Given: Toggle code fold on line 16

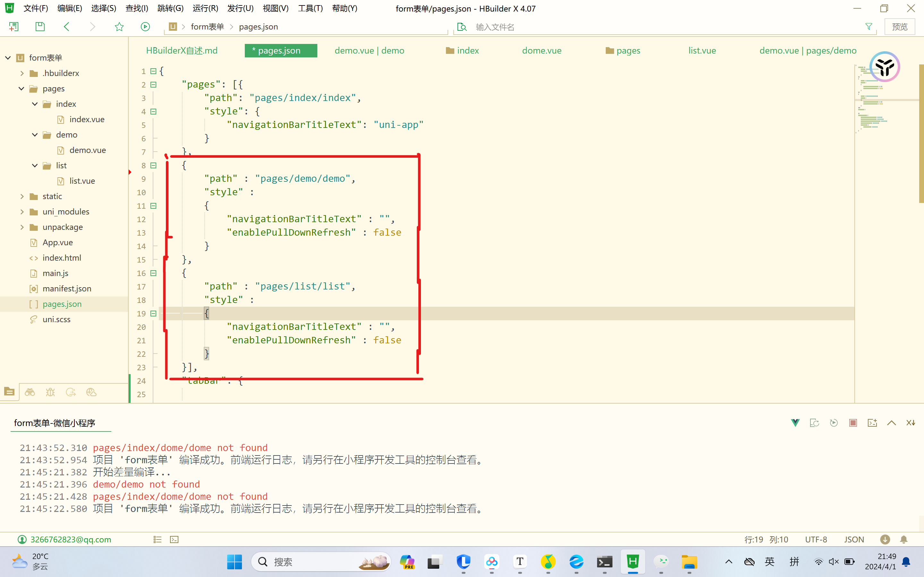Looking at the screenshot, I should coord(153,273).
